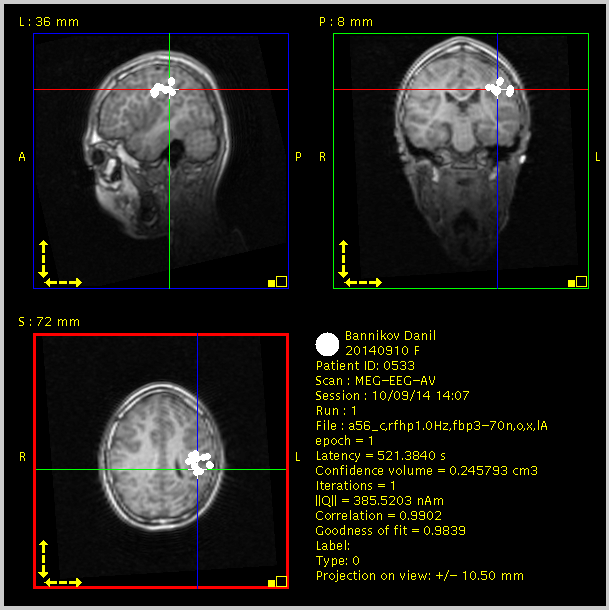
Task: Click the 'A' anterior label beside sagittal view
Action: pyautogui.click(x=22, y=157)
